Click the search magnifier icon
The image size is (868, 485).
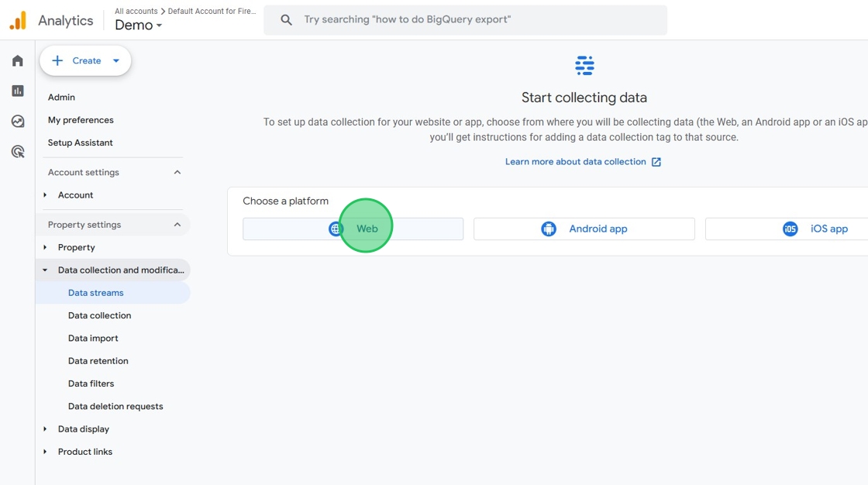286,20
